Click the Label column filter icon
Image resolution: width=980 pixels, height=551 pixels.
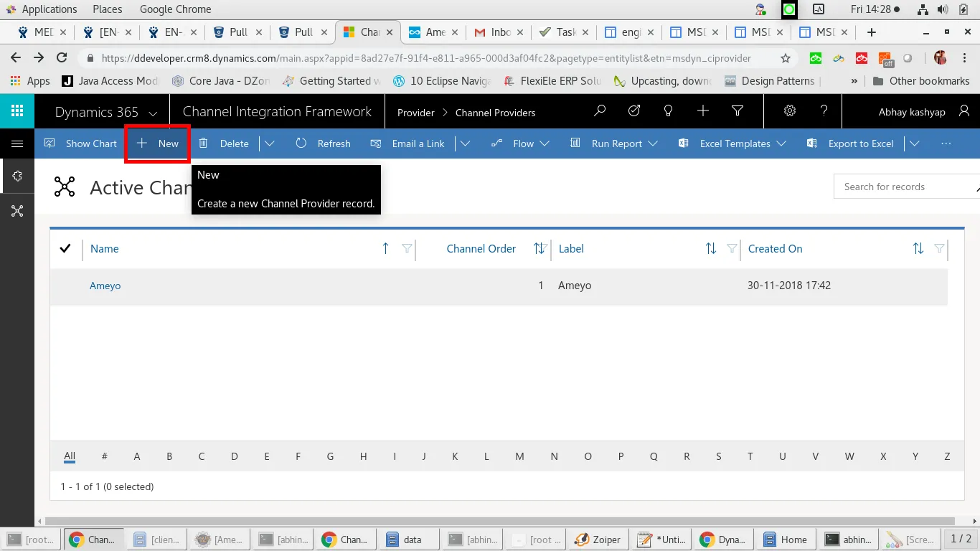732,249
